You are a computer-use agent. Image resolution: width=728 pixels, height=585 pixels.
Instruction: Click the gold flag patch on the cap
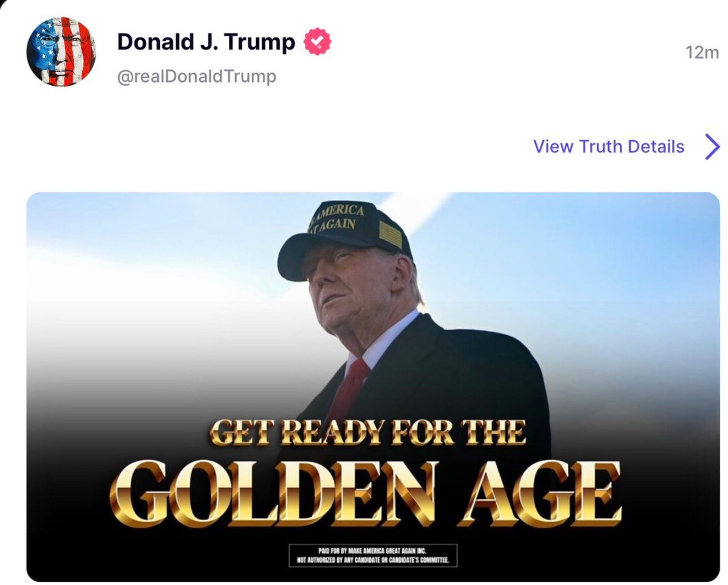point(391,236)
